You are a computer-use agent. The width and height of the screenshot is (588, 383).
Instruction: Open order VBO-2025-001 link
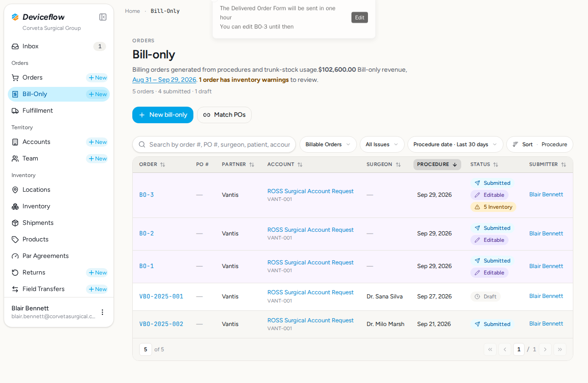(161, 297)
